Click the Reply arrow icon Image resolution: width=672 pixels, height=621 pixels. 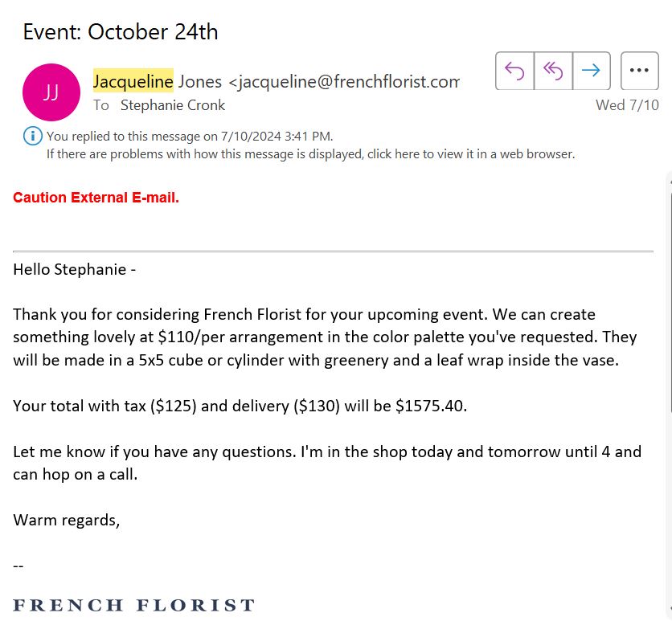pos(514,71)
